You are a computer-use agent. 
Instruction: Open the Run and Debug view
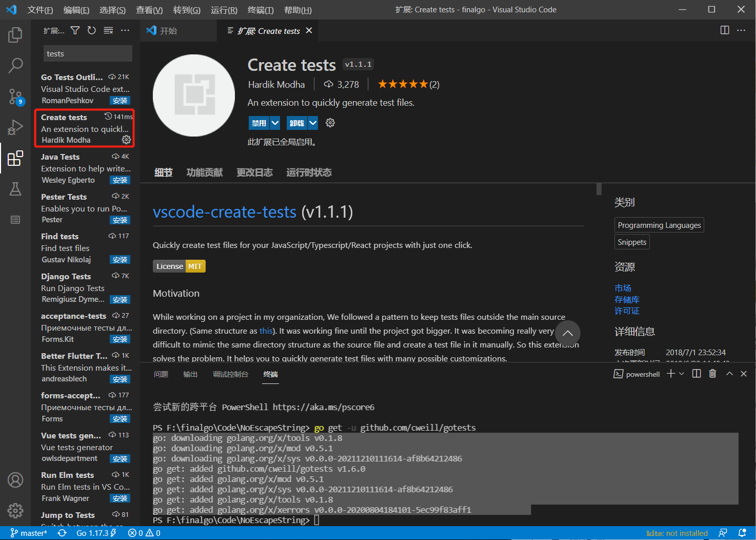point(15,127)
